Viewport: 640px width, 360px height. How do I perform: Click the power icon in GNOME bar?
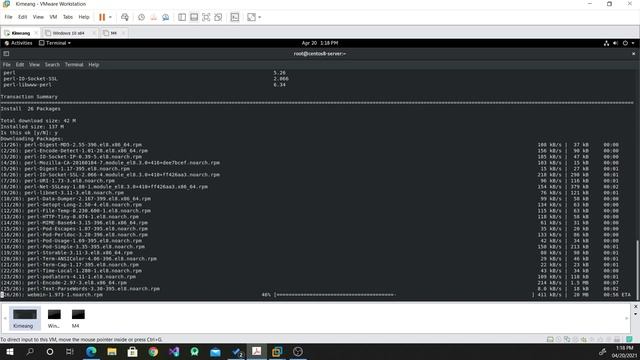tap(625, 43)
